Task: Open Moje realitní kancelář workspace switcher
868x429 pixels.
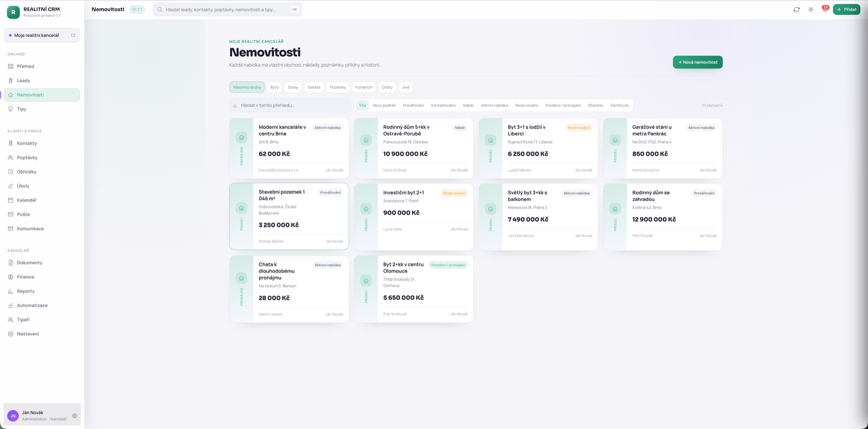Action: click(42, 35)
